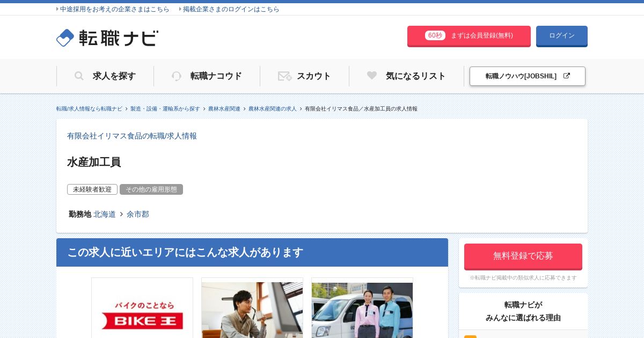Open the 転職ナコウド menu item

click(x=207, y=76)
